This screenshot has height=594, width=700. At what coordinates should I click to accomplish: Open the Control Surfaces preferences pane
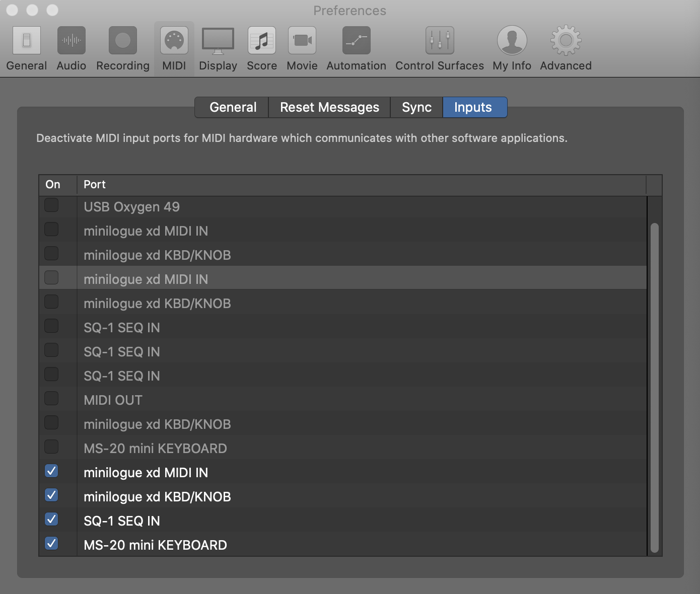440,49
